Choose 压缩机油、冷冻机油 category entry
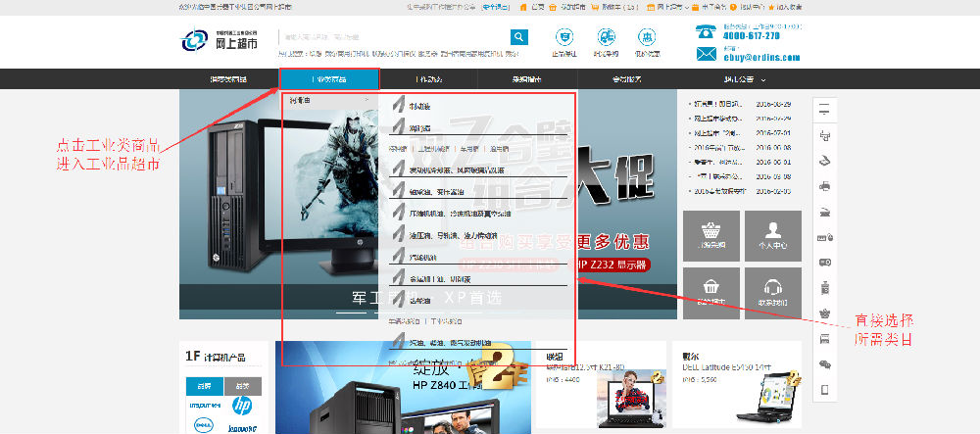The image size is (980, 434). [460, 214]
